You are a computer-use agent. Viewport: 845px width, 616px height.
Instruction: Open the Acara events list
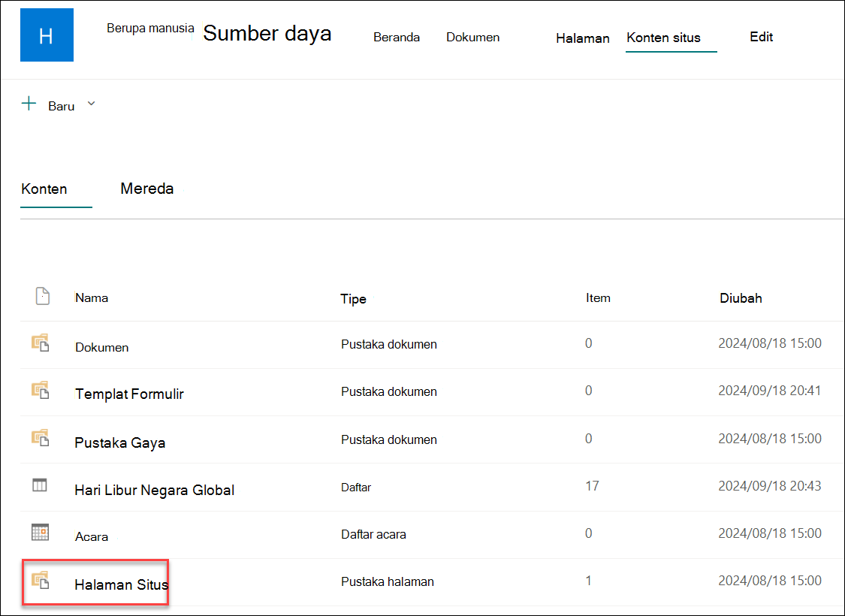[x=92, y=537]
